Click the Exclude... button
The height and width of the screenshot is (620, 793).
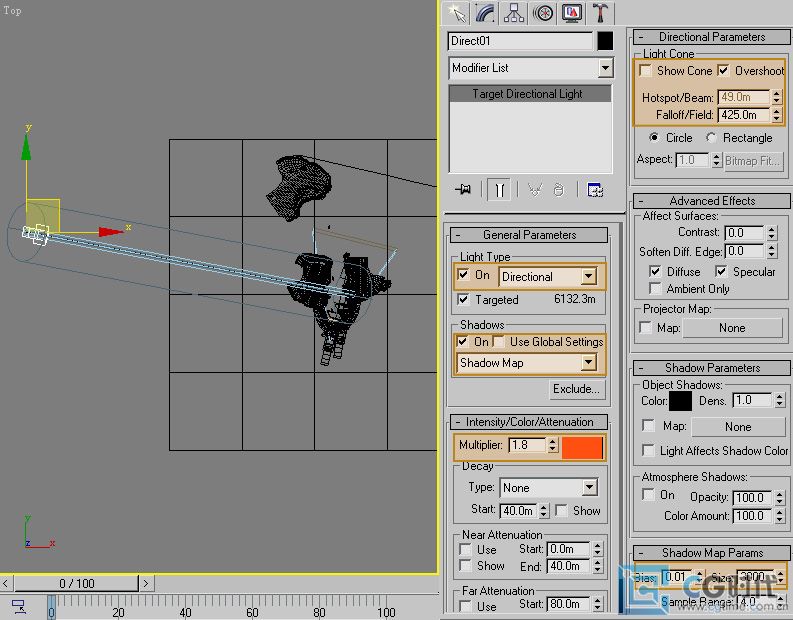[x=576, y=389]
